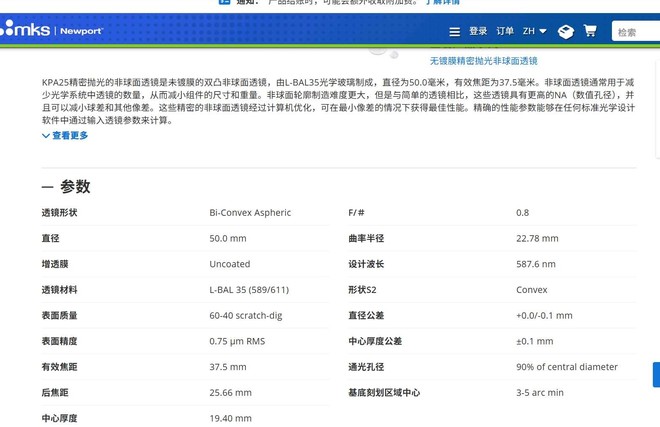Select the ±0.1 mm value
Image resolution: width=660 pixels, height=427 pixels.
[x=535, y=341]
